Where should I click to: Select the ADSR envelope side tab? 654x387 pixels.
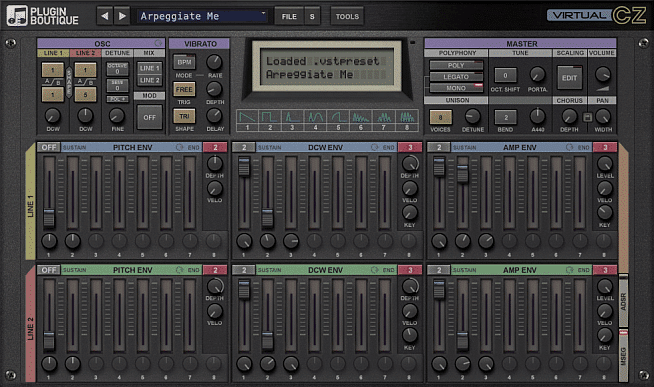pyautogui.click(x=624, y=301)
